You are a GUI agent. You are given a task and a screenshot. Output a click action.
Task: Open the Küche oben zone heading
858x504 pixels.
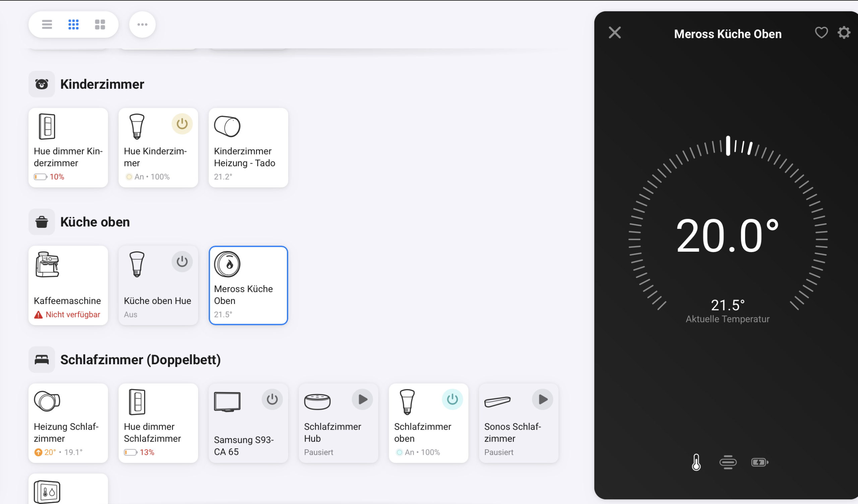coord(95,222)
